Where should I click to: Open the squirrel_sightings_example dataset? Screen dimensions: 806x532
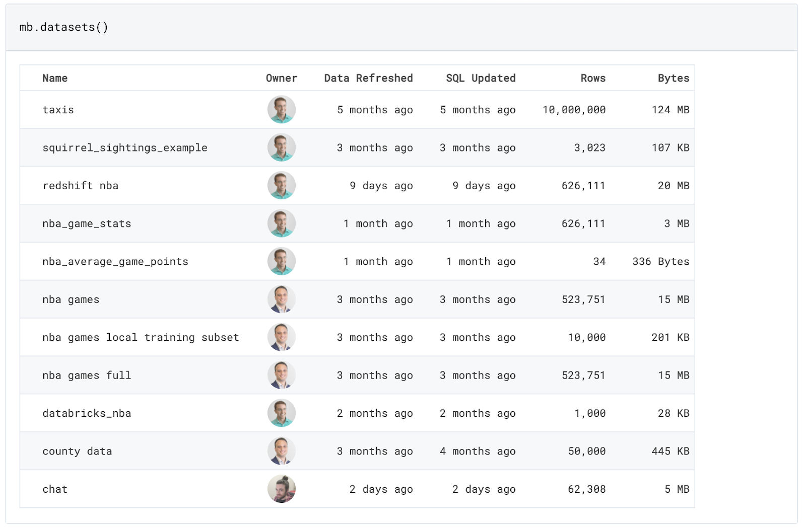pos(124,147)
